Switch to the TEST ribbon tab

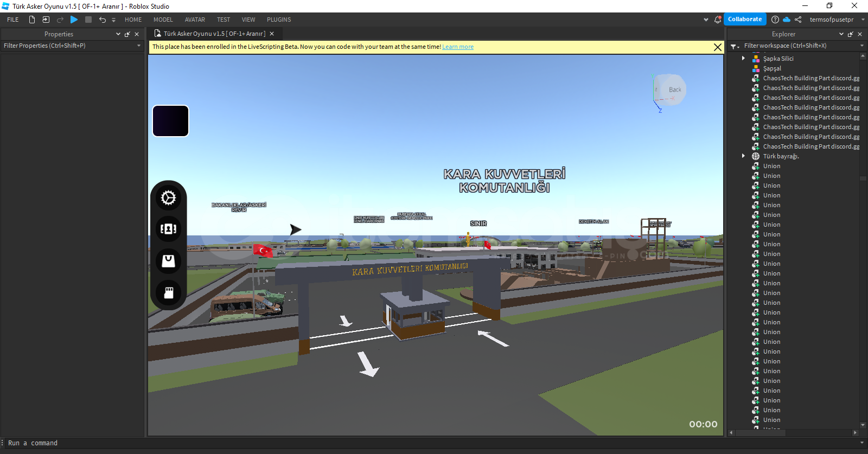pos(224,20)
